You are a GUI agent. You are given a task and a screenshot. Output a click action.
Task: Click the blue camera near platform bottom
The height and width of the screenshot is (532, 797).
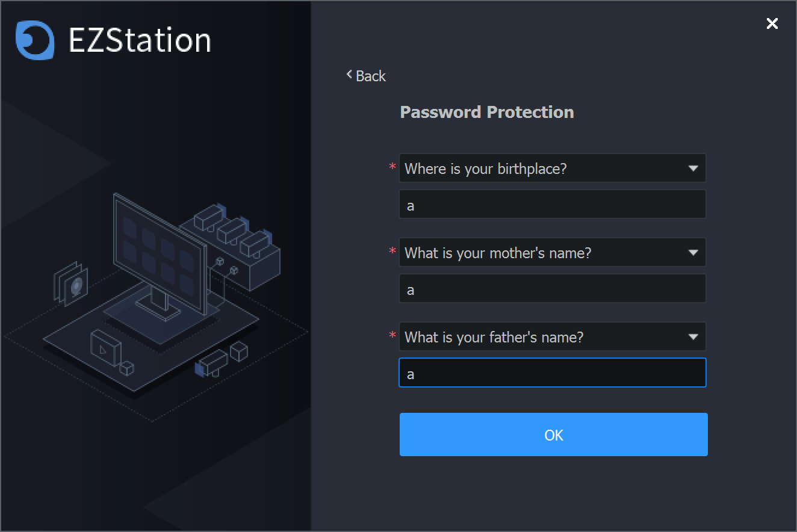coord(211,364)
